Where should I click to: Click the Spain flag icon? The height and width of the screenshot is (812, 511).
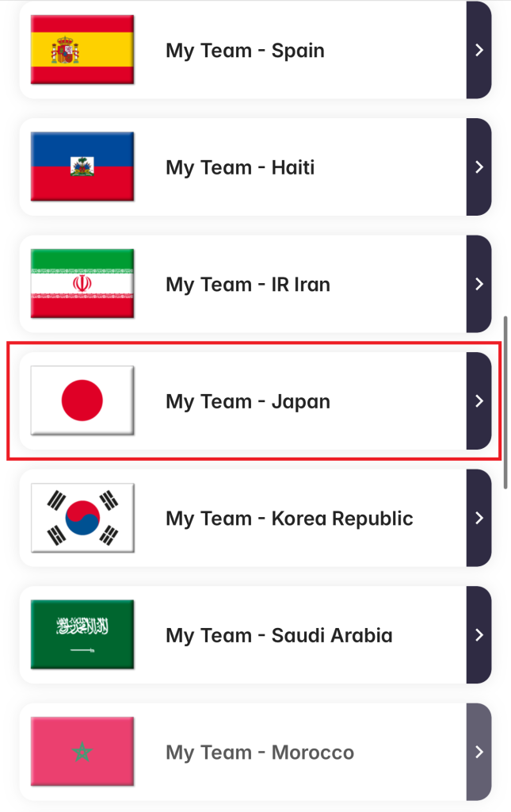click(x=82, y=49)
